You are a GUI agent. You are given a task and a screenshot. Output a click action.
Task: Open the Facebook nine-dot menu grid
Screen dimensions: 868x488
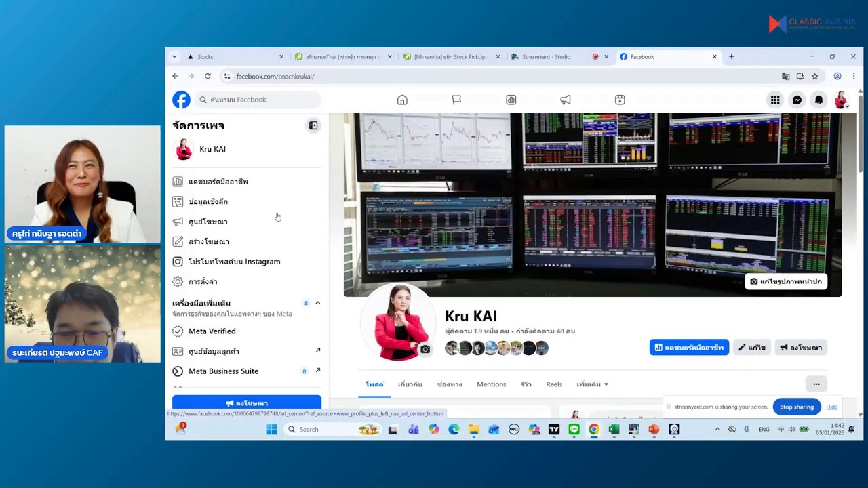(x=775, y=100)
